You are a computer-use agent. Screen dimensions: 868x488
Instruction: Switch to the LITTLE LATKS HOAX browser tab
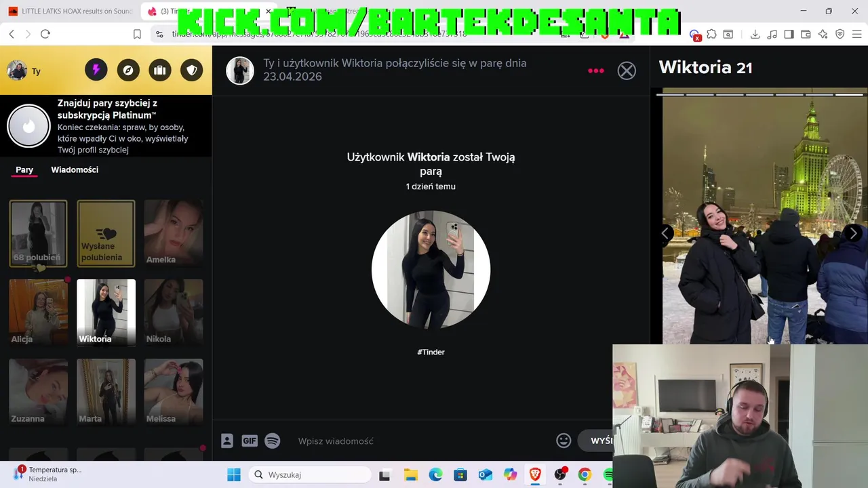[69, 12]
